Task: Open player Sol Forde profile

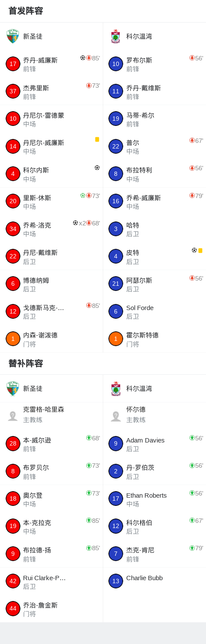Action: point(140,307)
